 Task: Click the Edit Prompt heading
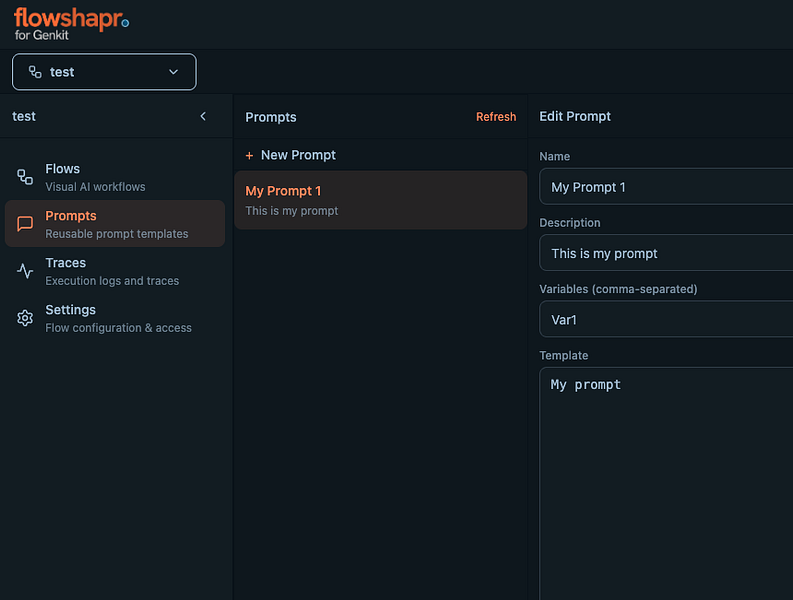coord(575,116)
